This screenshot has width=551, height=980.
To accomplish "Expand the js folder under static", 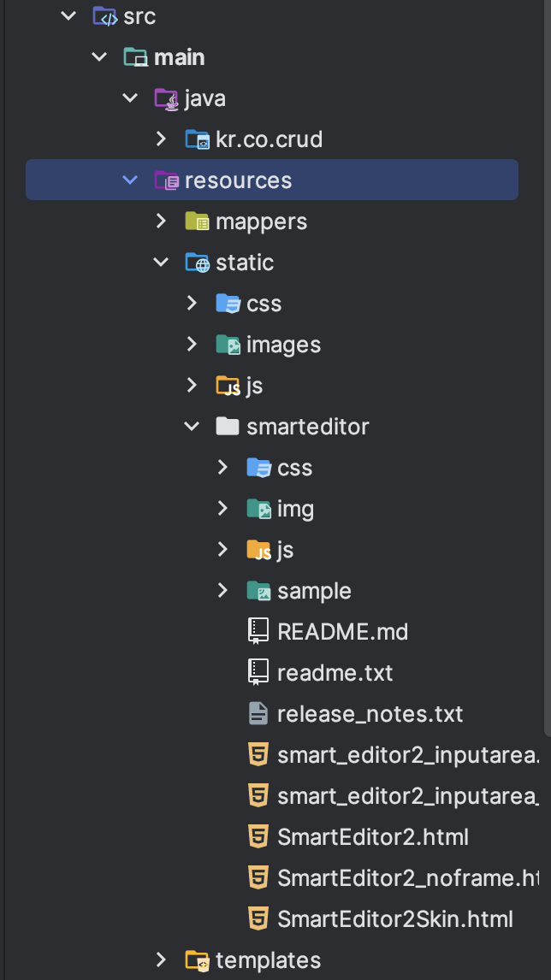I will click(192, 385).
